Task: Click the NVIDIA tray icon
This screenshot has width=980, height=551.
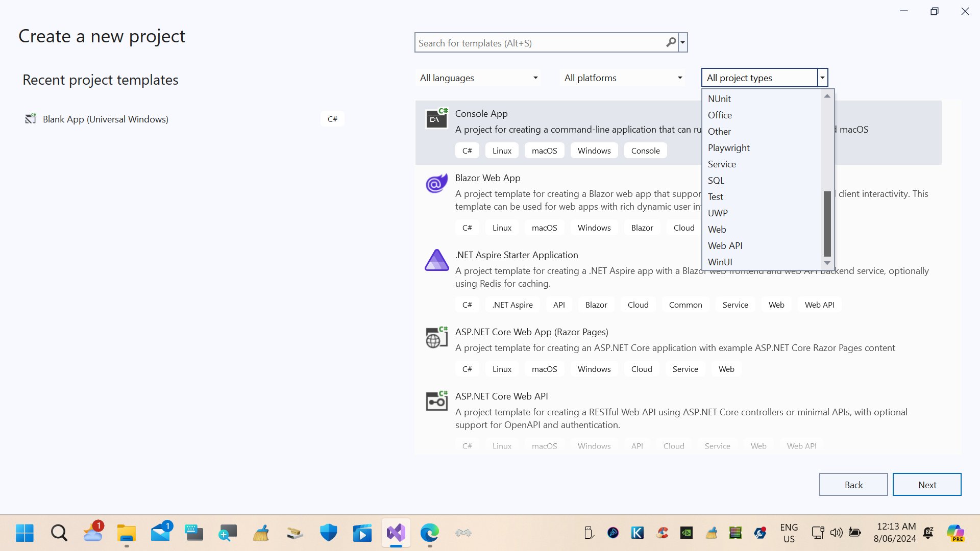Action: pyautogui.click(x=687, y=533)
